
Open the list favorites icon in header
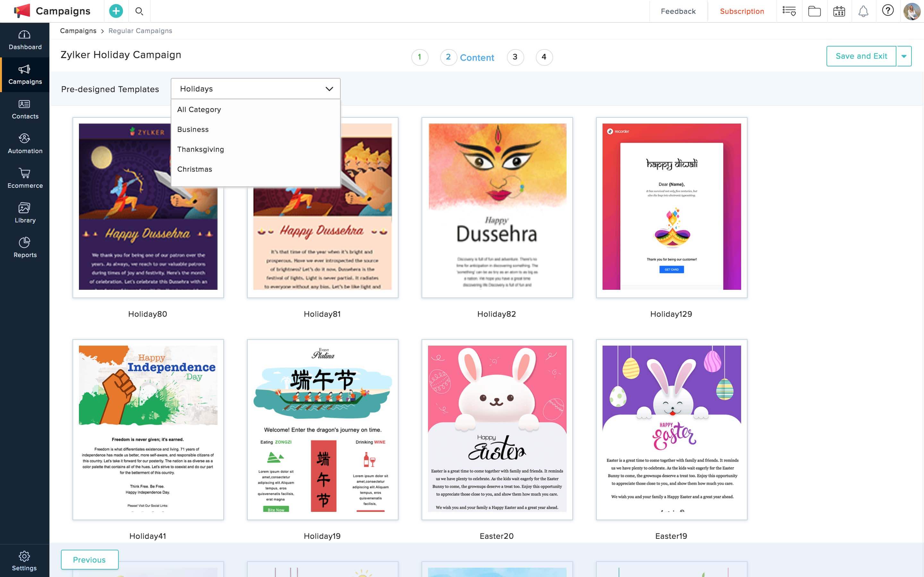pos(789,11)
